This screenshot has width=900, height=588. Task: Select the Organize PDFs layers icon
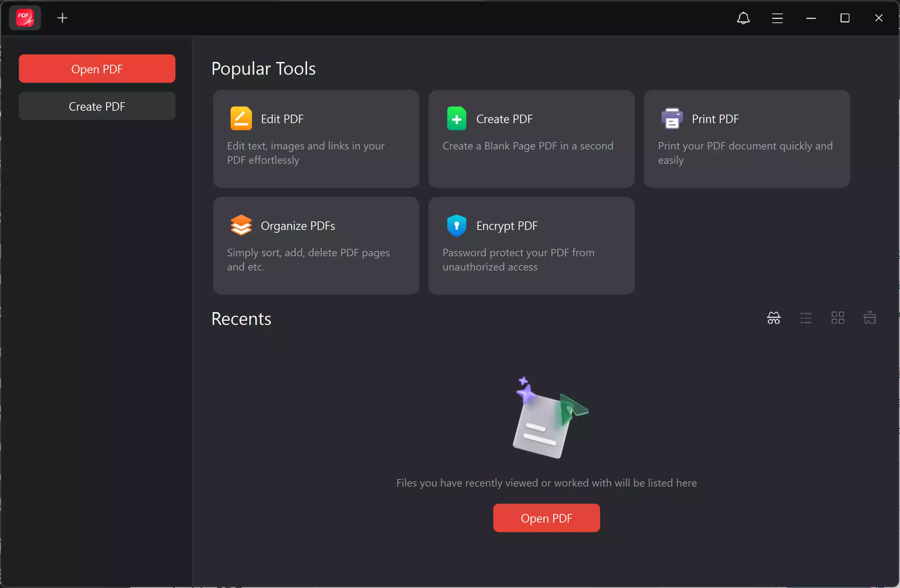(x=241, y=225)
